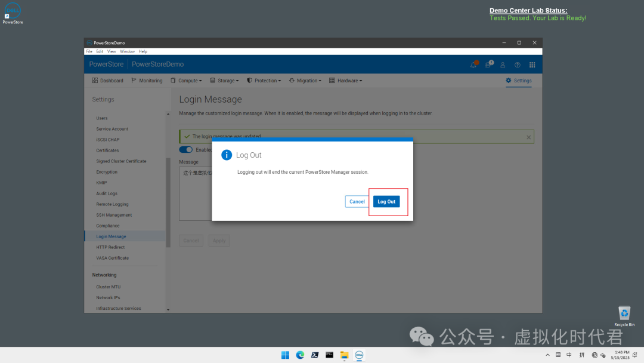This screenshot has height=363, width=644.
Task: Click the Settings gear icon
Action: 509,81
